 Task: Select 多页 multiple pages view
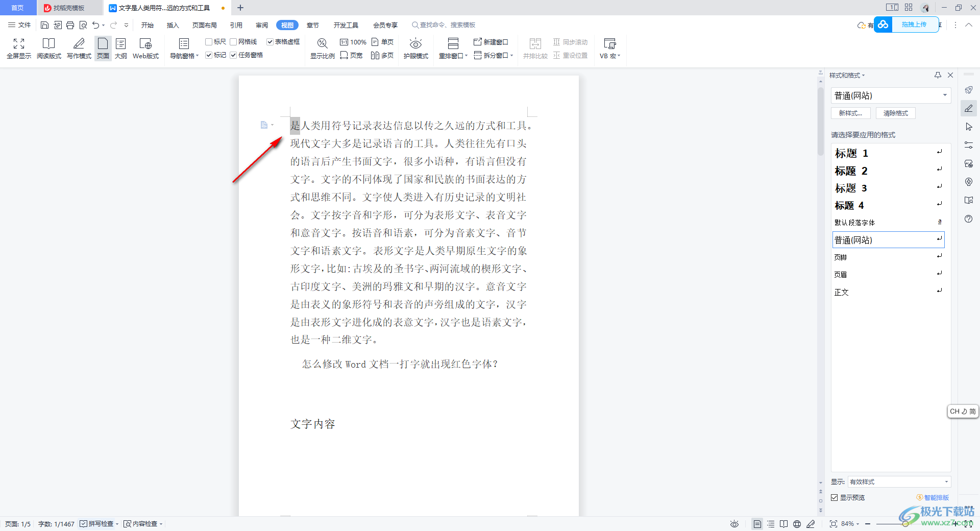(383, 55)
